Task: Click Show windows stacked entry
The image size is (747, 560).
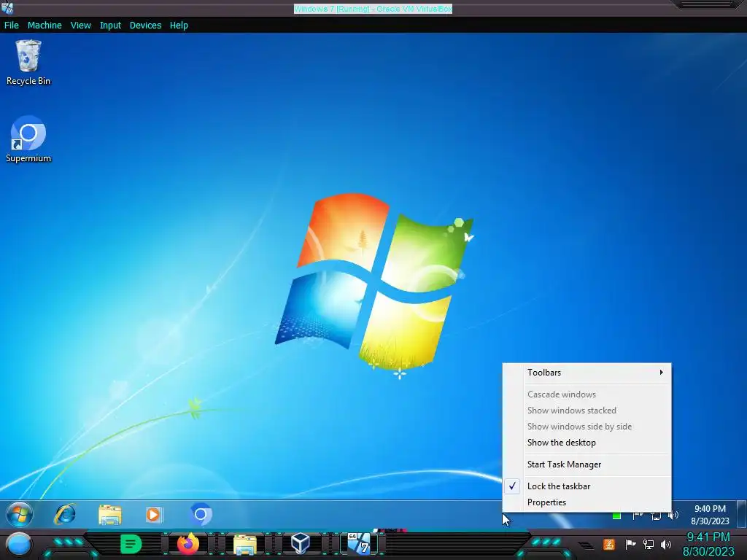Action: pos(587,411)
